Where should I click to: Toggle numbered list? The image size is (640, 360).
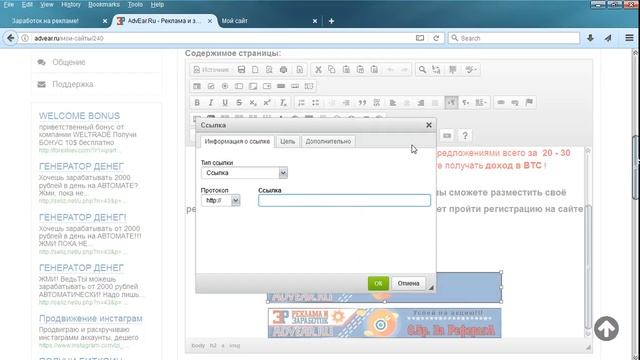(x=302, y=102)
